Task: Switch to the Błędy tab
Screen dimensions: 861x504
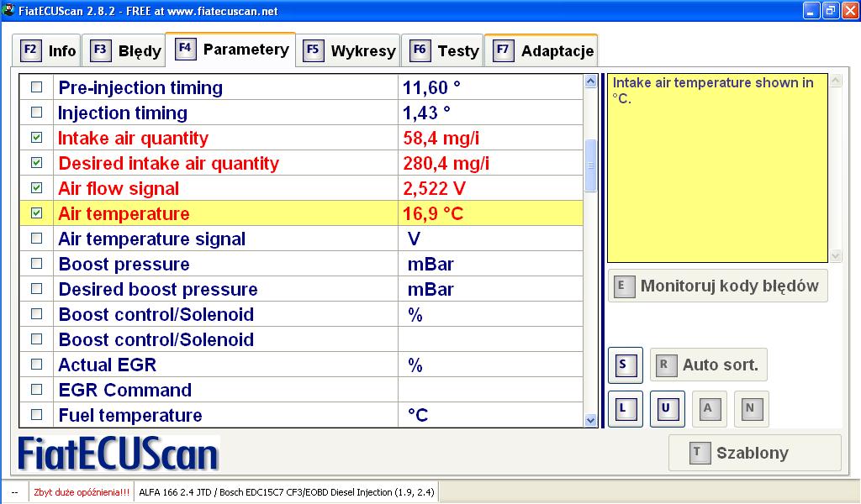Action: tap(124, 50)
